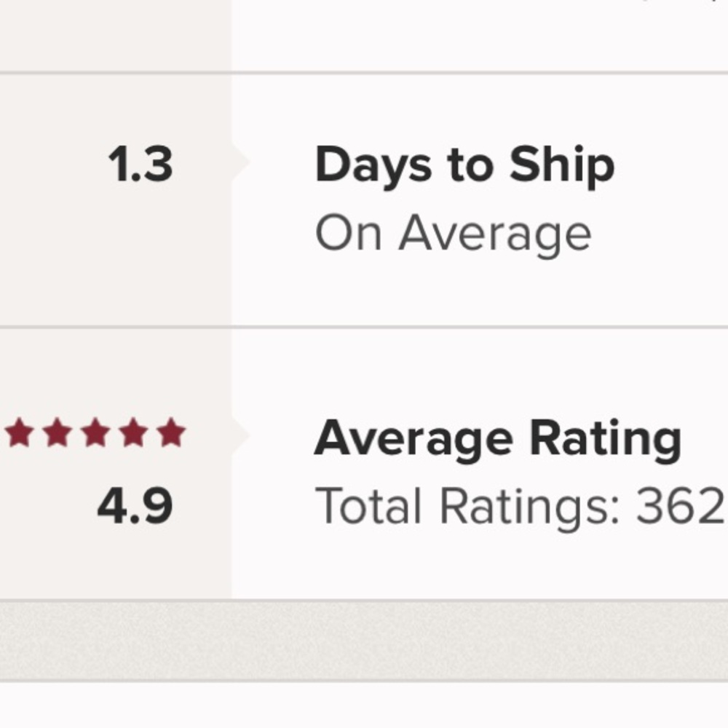Viewport: 728px width, 728px height.
Task: Click the Total Ratings label text
Action: pos(467,506)
